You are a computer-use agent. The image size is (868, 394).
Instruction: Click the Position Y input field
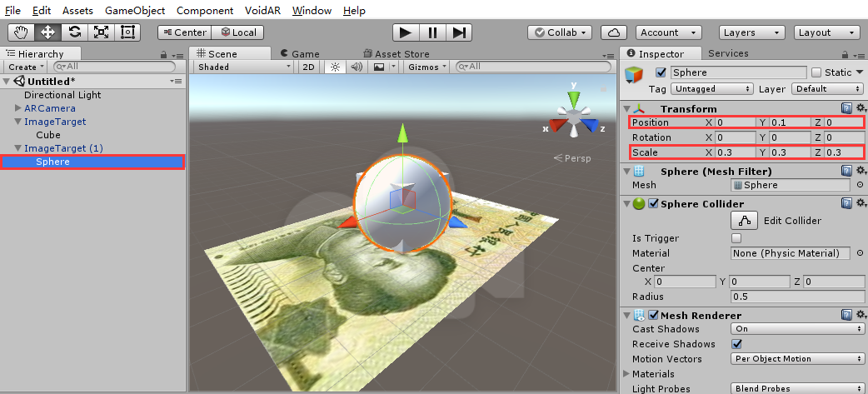point(790,122)
